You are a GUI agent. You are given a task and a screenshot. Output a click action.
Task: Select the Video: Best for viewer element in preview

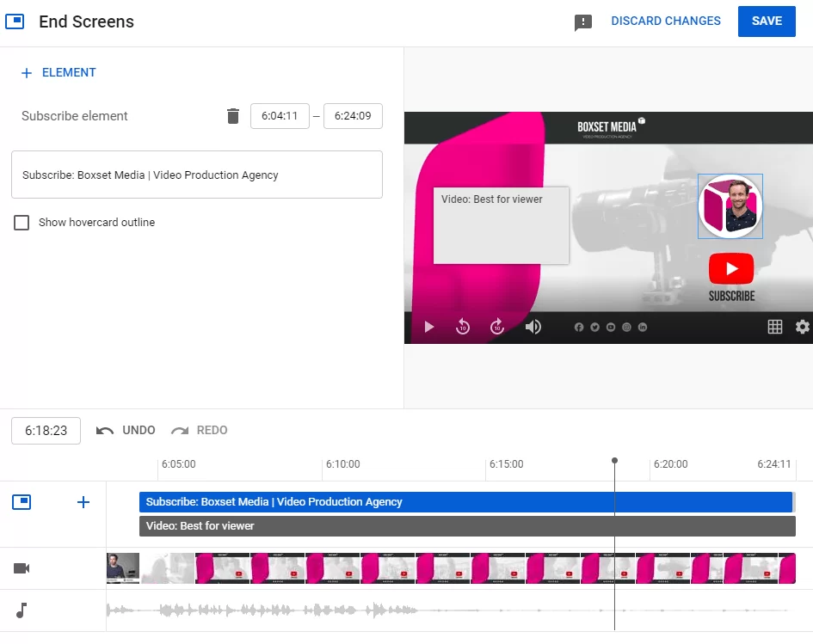[x=501, y=225]
